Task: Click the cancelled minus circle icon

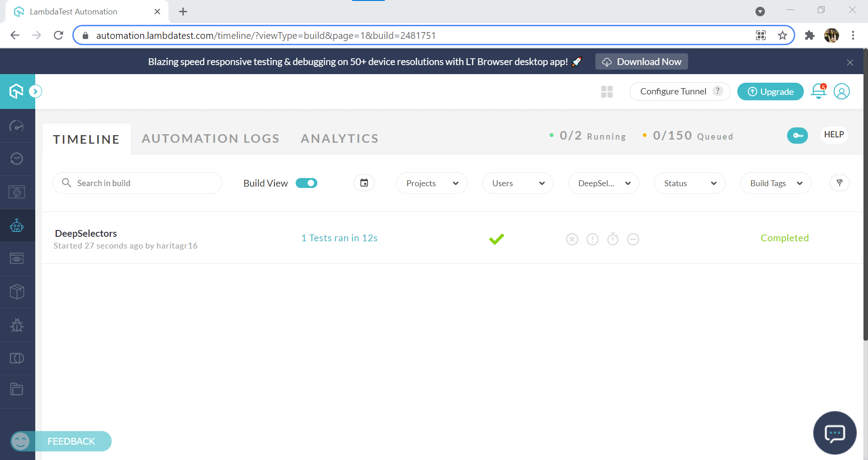Action: [x=633, y=239]
